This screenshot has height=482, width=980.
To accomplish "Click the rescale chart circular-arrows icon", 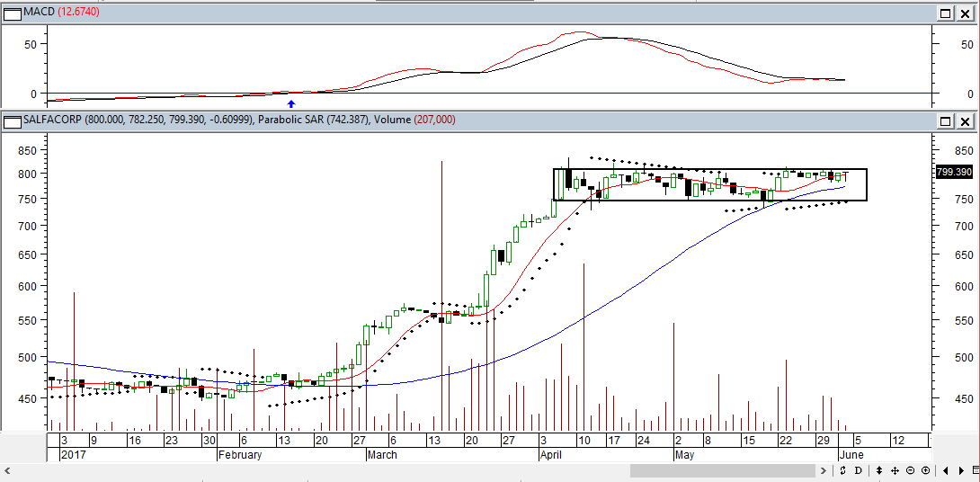I will pyautogui.click(x=842, y=470).
